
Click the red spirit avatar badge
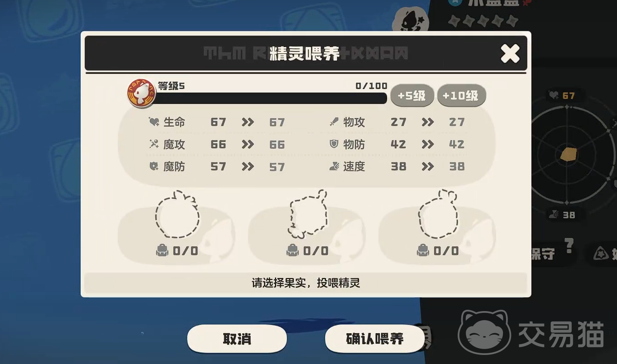pos(141,93)
